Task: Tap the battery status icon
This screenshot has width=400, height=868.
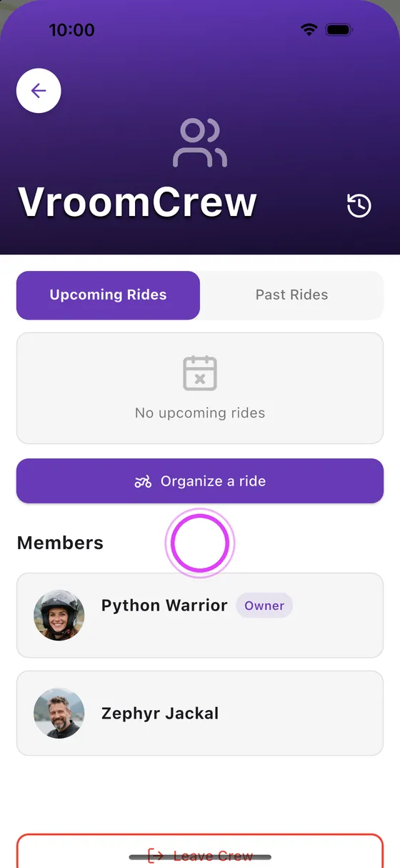Action: point(339,29)
